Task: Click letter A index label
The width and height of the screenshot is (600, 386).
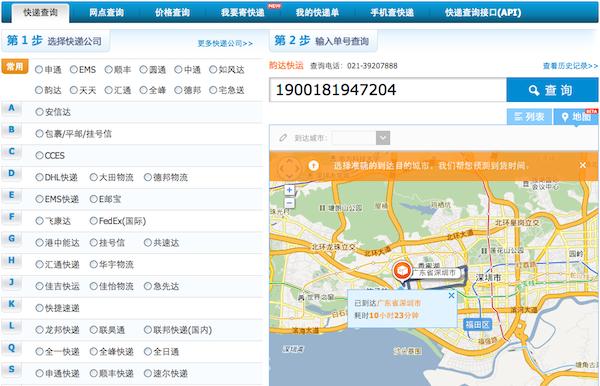Action: pos(11,108)
